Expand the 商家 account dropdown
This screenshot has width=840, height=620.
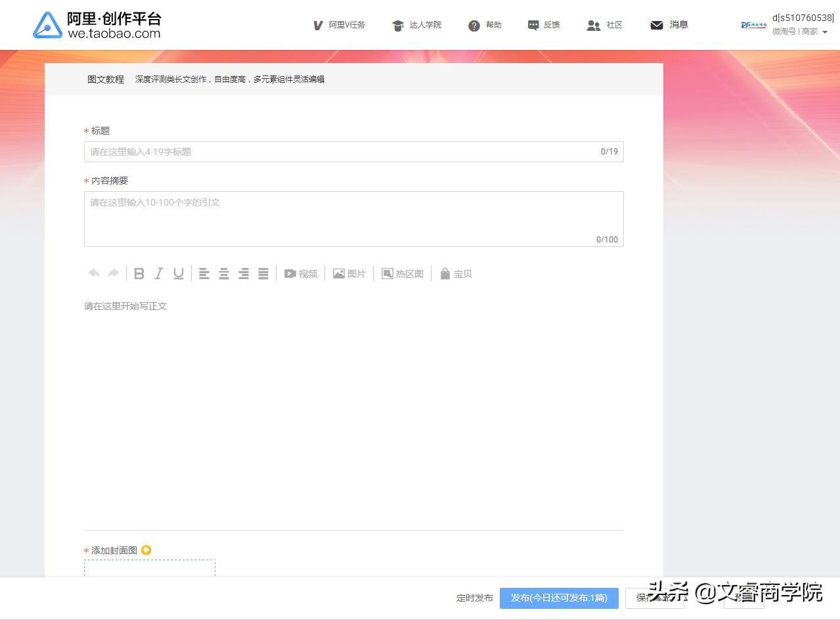[814, 31]
